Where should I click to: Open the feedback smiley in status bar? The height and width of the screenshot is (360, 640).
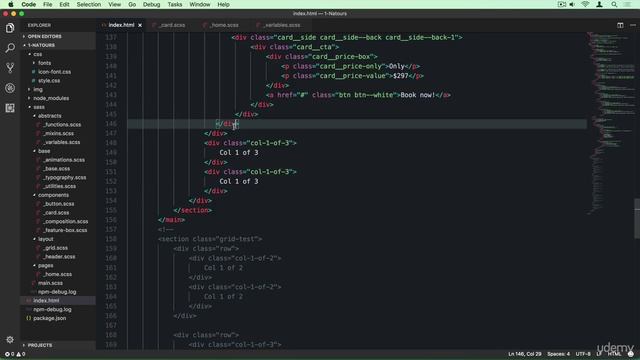pos(631,354)
